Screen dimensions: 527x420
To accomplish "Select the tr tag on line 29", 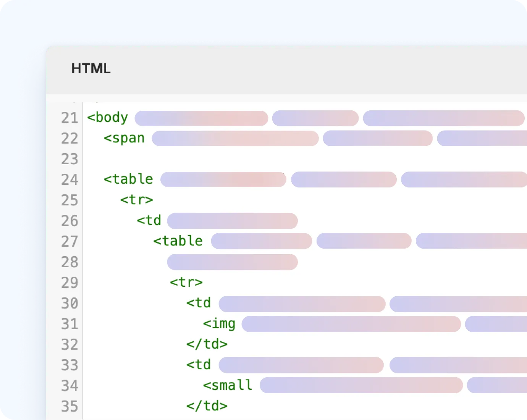I will pyautogui.click(x=186, y=283).
